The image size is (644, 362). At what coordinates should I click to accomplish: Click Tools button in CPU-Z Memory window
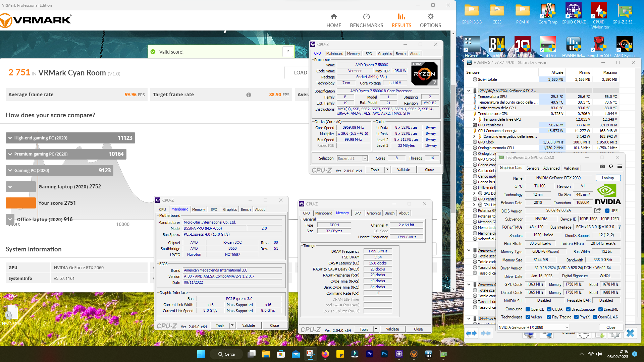[x=364, y=329]
